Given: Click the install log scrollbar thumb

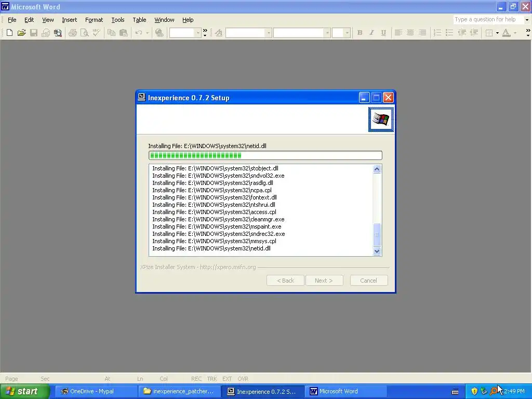Looking at the screenshot, I should pos(377,234).
